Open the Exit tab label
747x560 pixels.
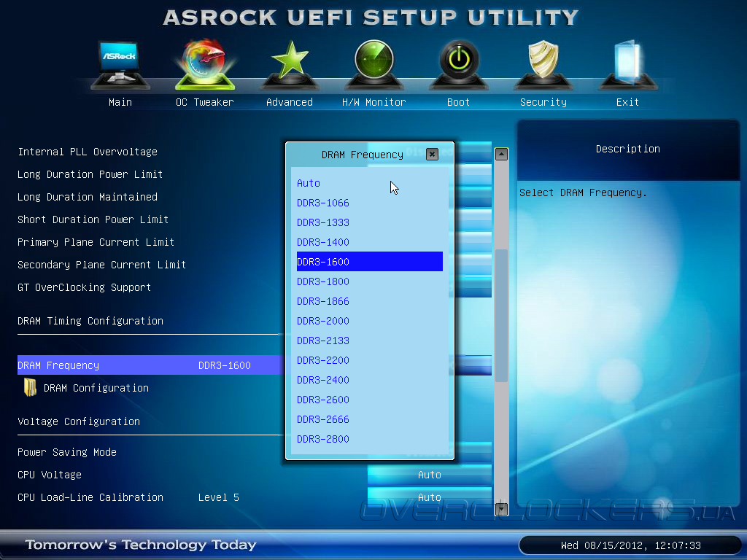tap(628, 102)
